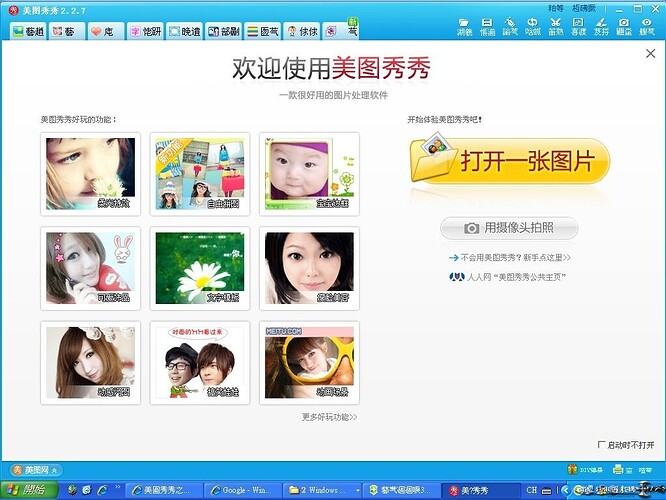
Task: Open the tab with the rainbow stripes icon
Action: [x=262, y=31]
